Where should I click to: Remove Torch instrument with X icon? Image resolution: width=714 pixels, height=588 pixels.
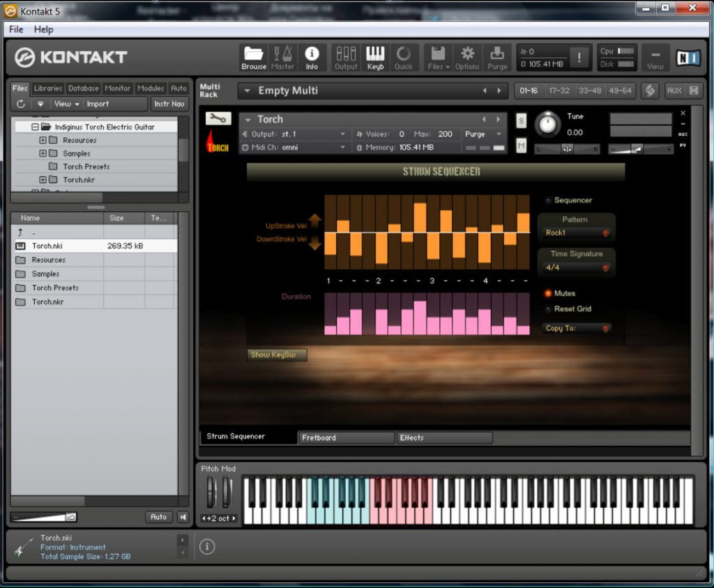tap(683, 113)
